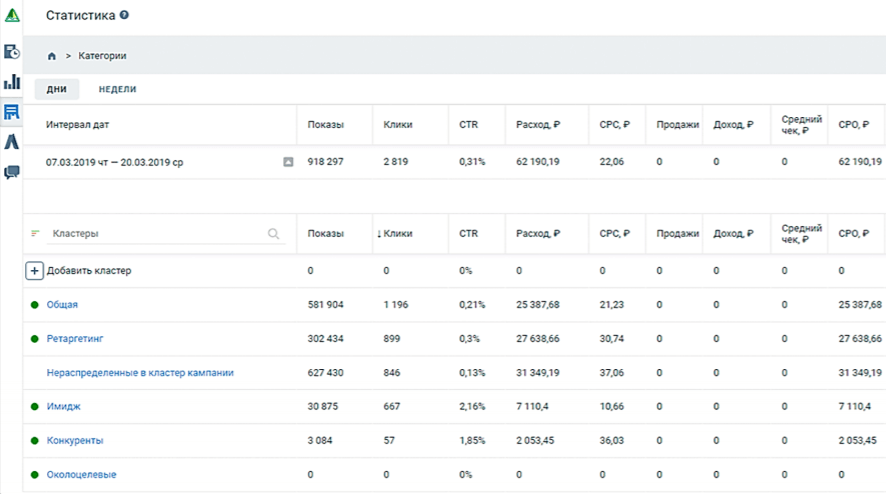Open the Общая cluster link

62,305
